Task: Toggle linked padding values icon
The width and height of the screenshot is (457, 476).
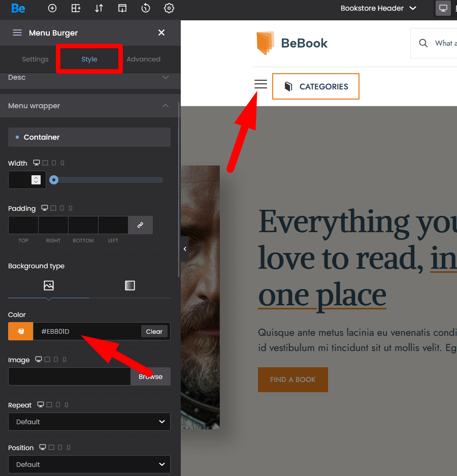Action: (140, 225)
